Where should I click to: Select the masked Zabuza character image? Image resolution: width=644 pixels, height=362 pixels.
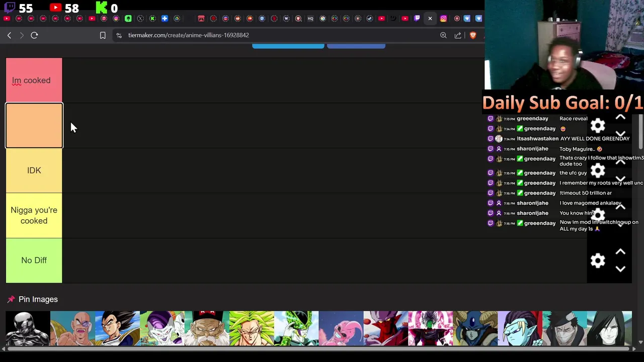tap(565, 328)
